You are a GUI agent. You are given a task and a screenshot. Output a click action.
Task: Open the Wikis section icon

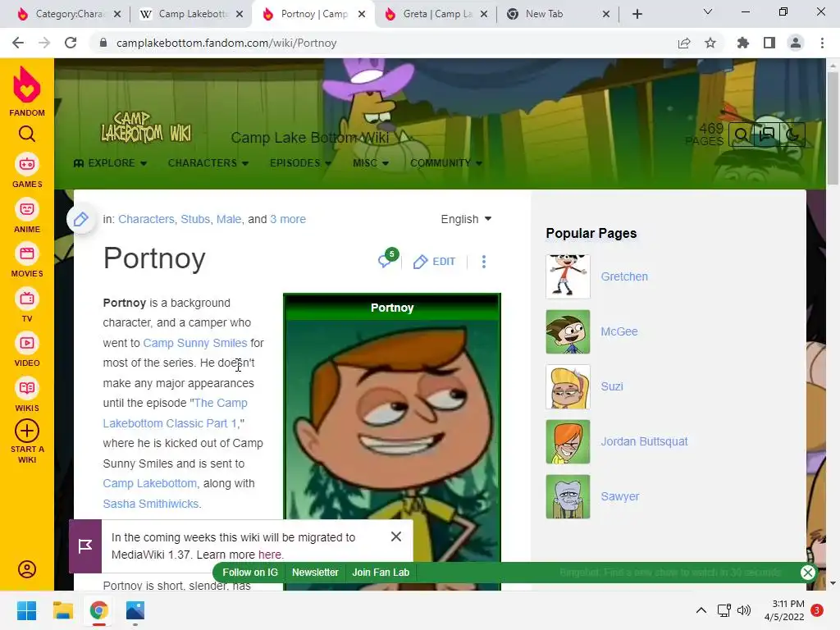point(27,388)
